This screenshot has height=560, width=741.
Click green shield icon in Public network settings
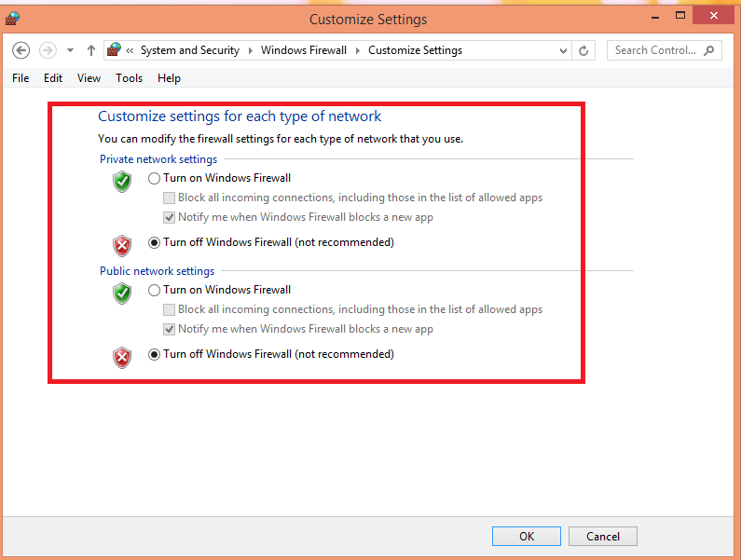pos(122,294)
